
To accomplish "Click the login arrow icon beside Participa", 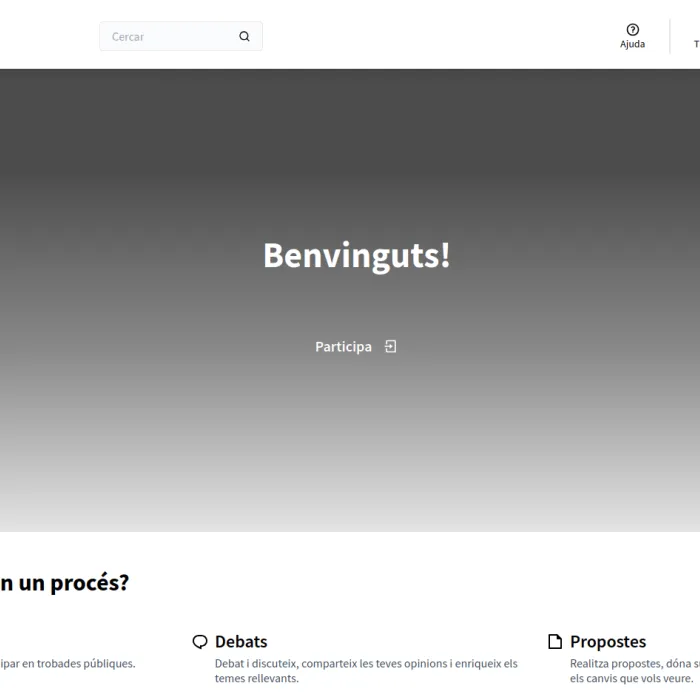I will coord(391,346).
